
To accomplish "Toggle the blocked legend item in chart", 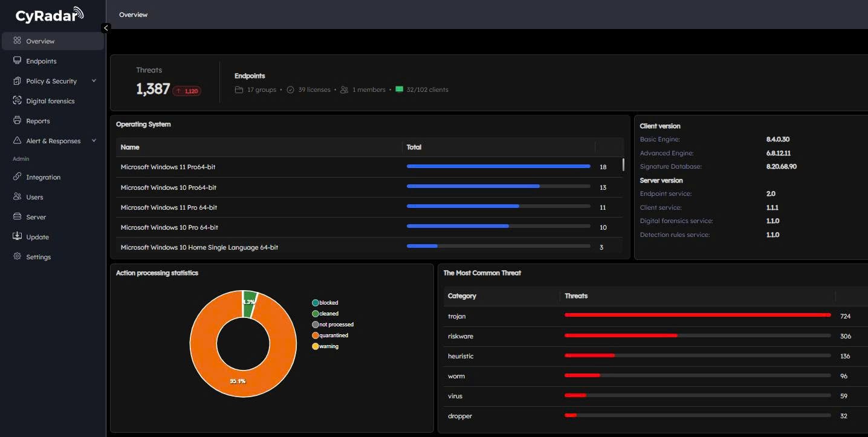I will point(325,303).
